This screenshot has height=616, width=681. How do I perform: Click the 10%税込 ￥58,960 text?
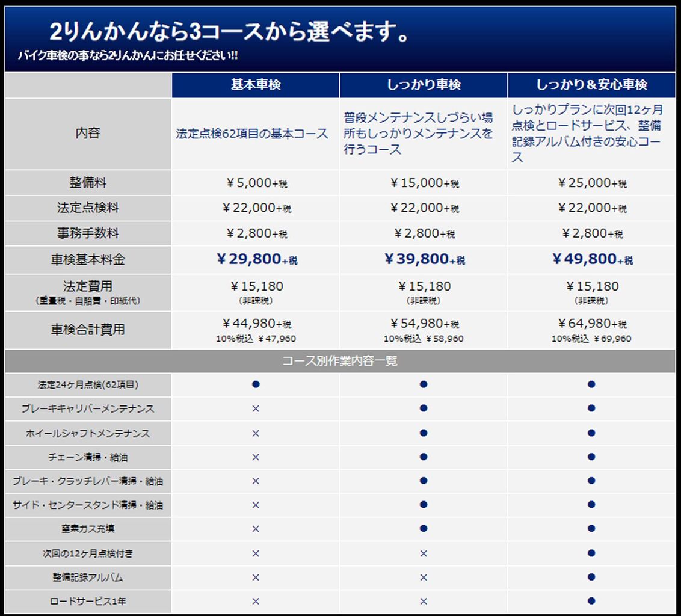[x=424, y=339]
